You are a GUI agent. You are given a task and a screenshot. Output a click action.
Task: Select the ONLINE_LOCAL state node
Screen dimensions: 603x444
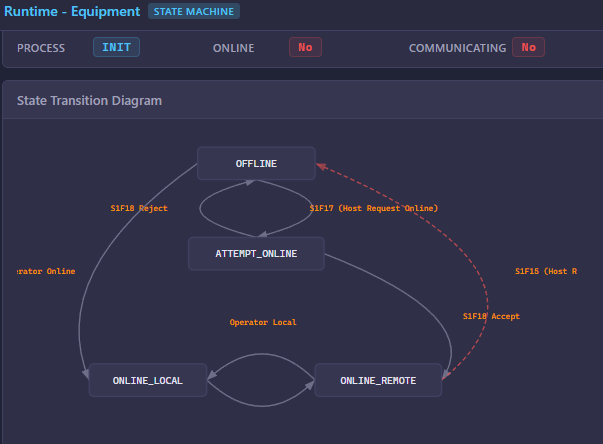(x=148, y=380)
